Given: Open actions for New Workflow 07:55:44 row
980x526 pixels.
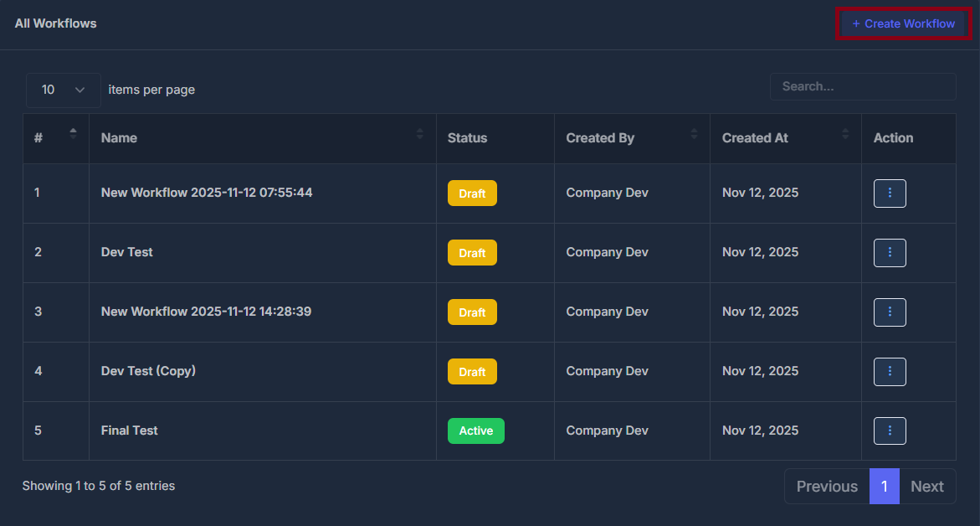Looking at the screenshot, I should tap(890, 193).
